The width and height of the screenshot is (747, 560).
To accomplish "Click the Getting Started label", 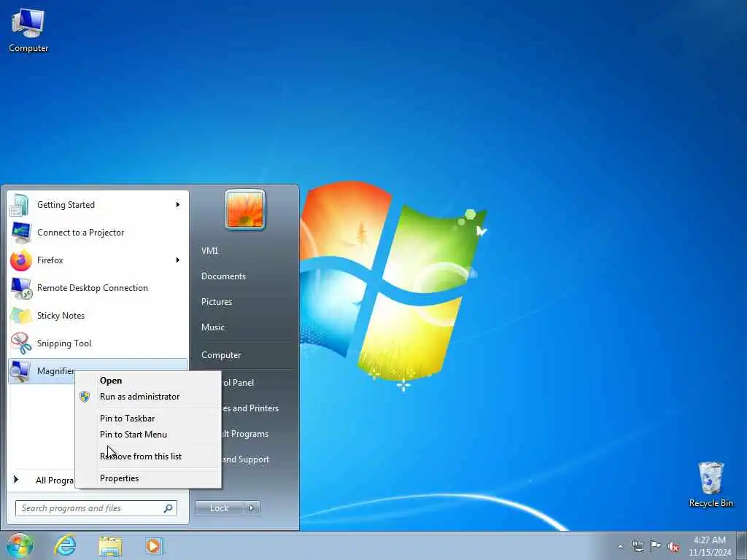I will [x=66, y=205].
